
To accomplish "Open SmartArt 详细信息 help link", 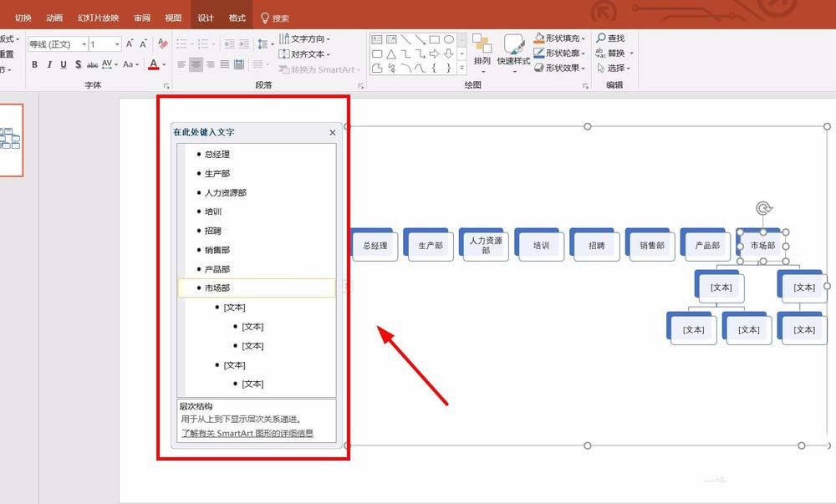I will tap(247, 433).
